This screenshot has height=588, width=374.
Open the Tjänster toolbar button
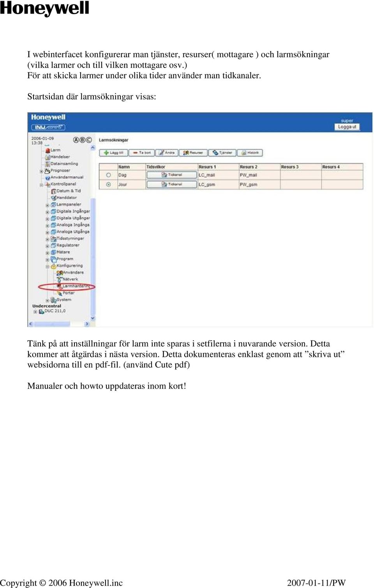(x=222, y=153)
